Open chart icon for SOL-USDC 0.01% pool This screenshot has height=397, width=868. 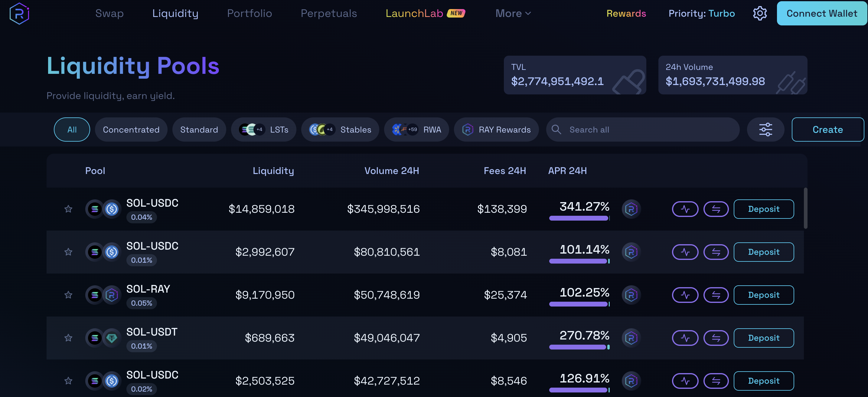point(685,252)
